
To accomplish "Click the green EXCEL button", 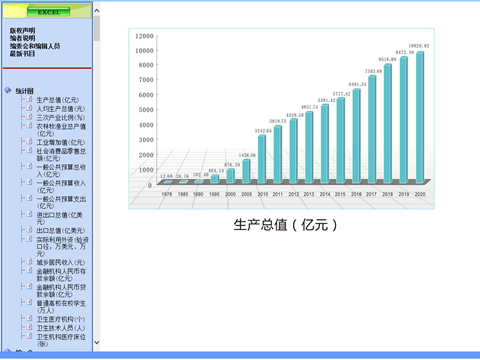I will point(48,12).
